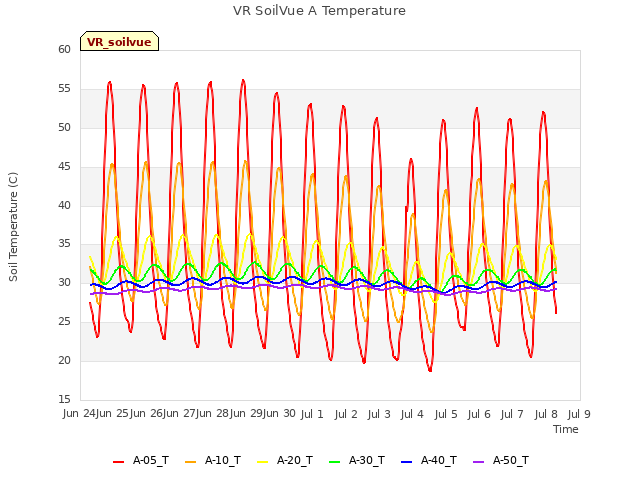Click the 15 y-axis tick value
This screenshot has width=640, height=480.
point(64,399)
